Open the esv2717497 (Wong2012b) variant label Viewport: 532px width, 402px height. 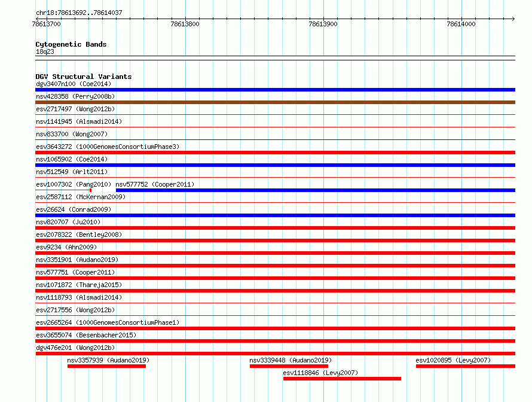pyautogui.click(x=75, y=109)
